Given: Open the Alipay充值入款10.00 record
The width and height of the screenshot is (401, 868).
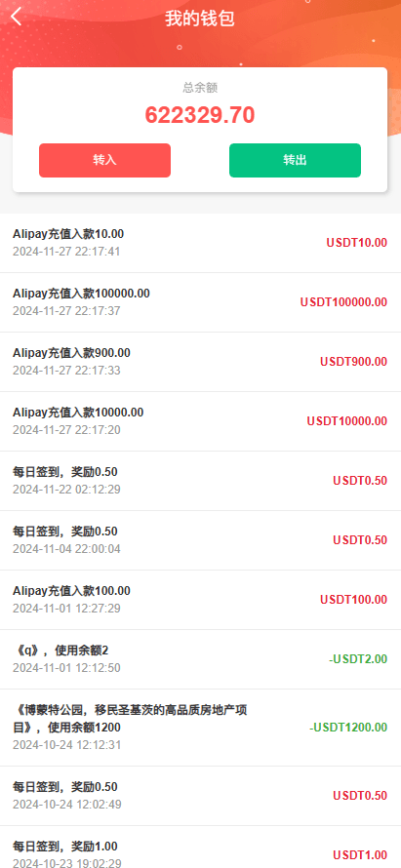Looking at the screenshot, I should pyautogui.click(x=201, y=243).
